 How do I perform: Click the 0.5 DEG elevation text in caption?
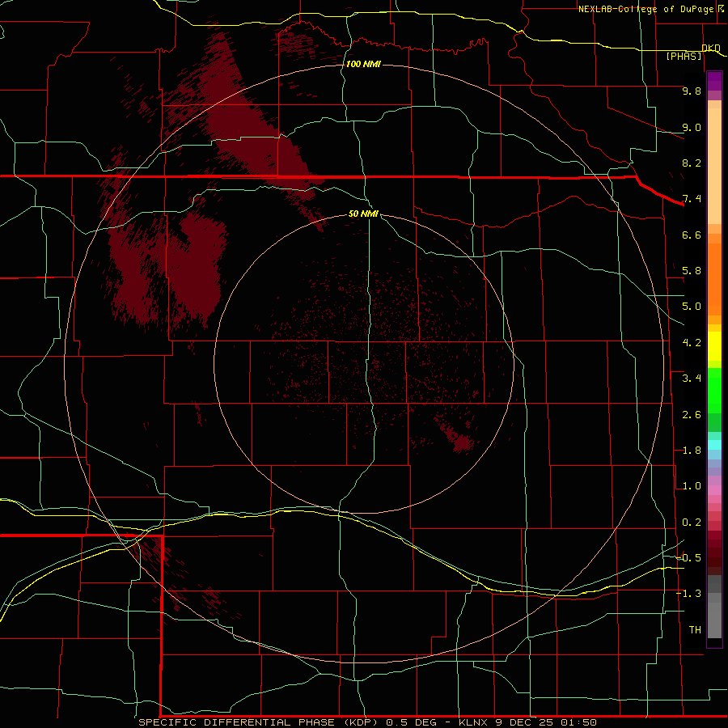(x=412, y=722)
